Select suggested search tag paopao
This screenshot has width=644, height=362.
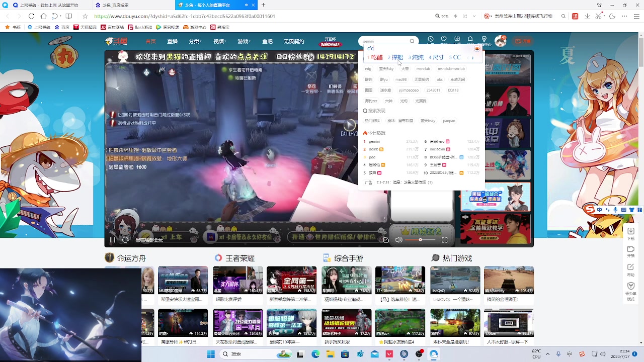(449, 121)
